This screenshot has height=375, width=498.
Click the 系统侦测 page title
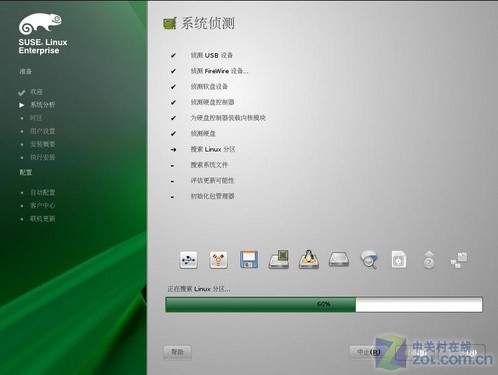pos(208,23)
